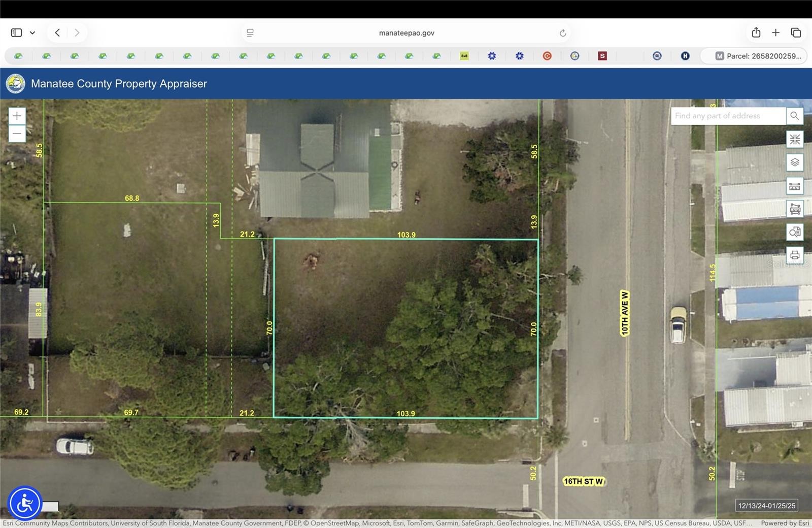Select the area measurement tool
Screen dimensions: 812x528
(x=795, y=209)
